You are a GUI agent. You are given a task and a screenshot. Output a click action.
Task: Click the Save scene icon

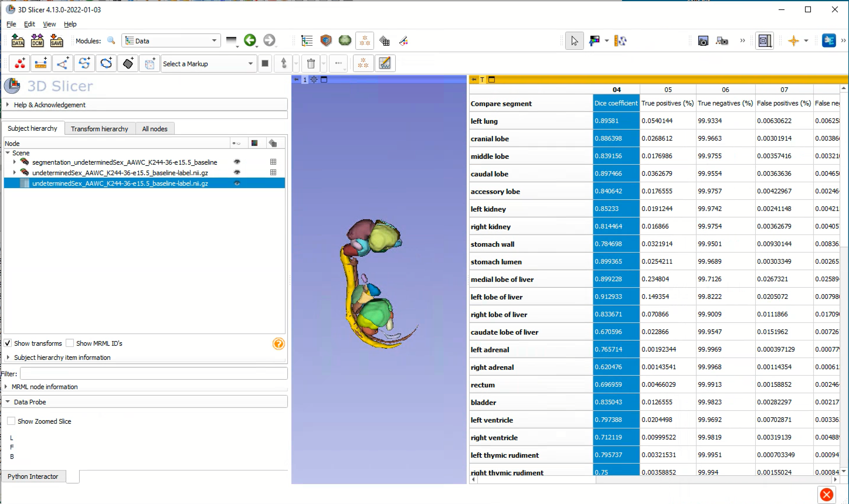(x=56, y=40)
